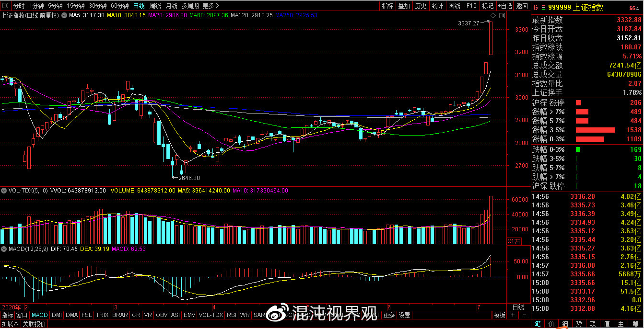Click the 指标 button in top toolbar
Screen dimensions: 644x329
(x=387, y=6)
